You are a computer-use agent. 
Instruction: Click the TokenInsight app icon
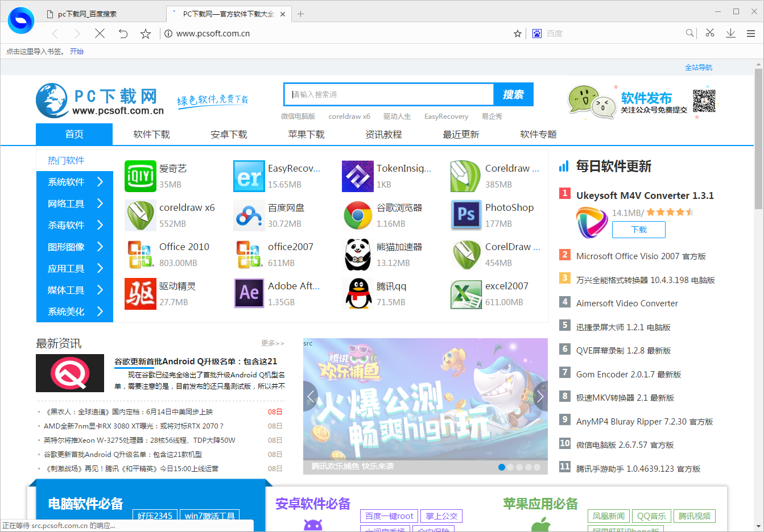pyautogui.click(x=358, y=176)
